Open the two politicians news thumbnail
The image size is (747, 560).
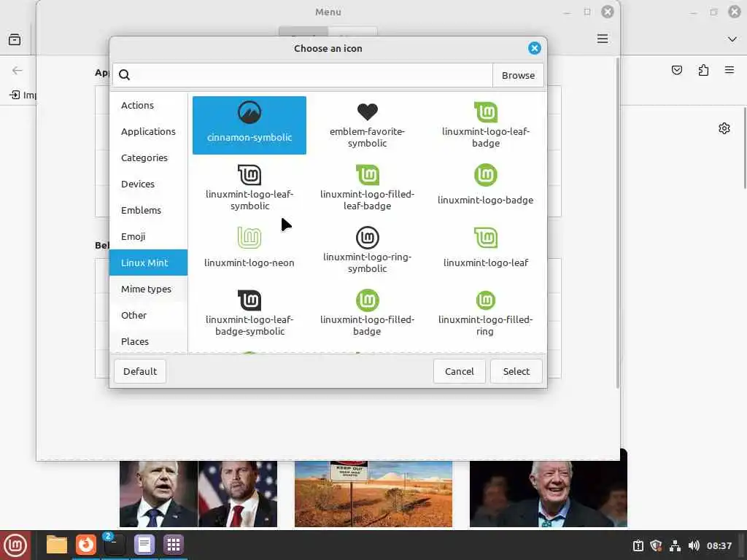(198, 494)
